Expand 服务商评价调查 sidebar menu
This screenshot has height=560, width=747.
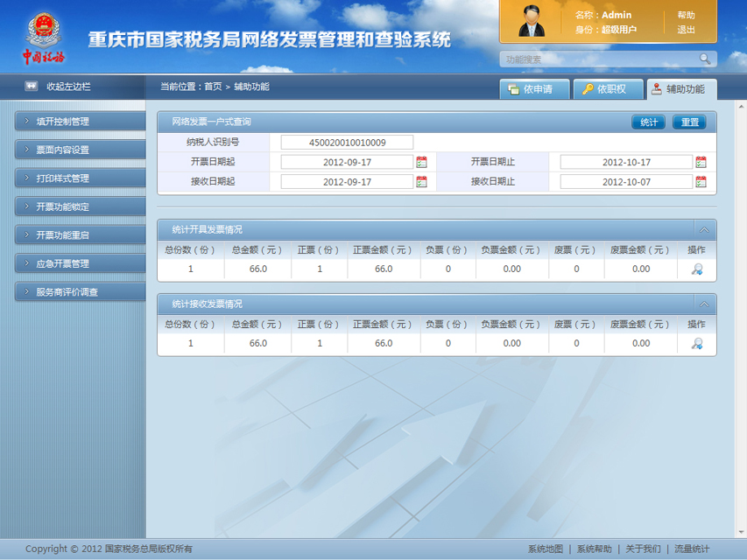tap(80, 292)
